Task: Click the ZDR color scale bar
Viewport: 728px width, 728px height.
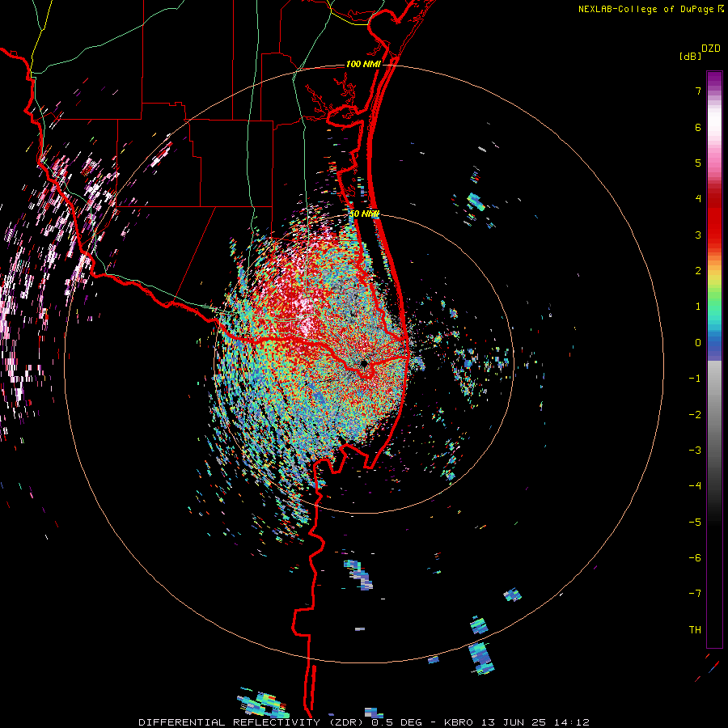Action: tap(714, 359)
